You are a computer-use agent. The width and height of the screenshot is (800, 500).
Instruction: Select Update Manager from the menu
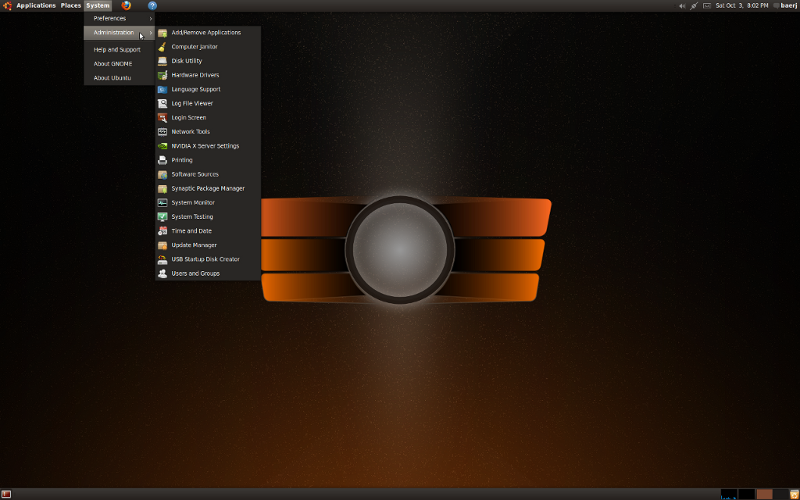coord(193,245)
